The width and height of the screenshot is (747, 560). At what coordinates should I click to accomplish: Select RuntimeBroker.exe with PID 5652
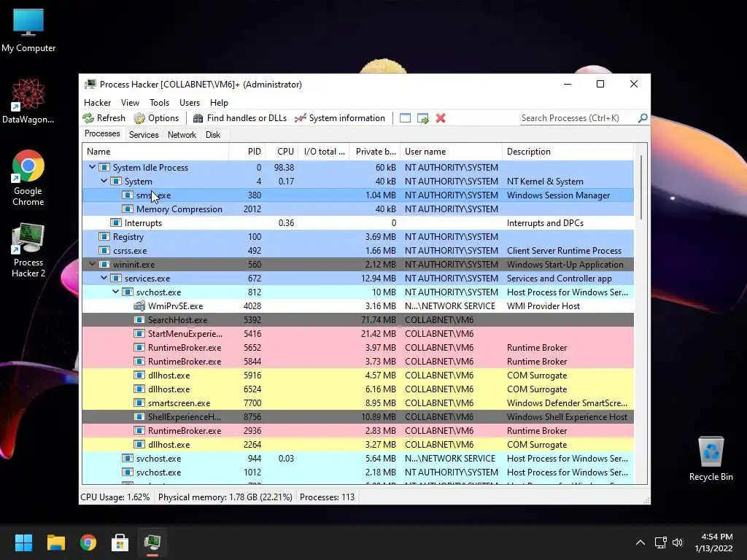357,347
